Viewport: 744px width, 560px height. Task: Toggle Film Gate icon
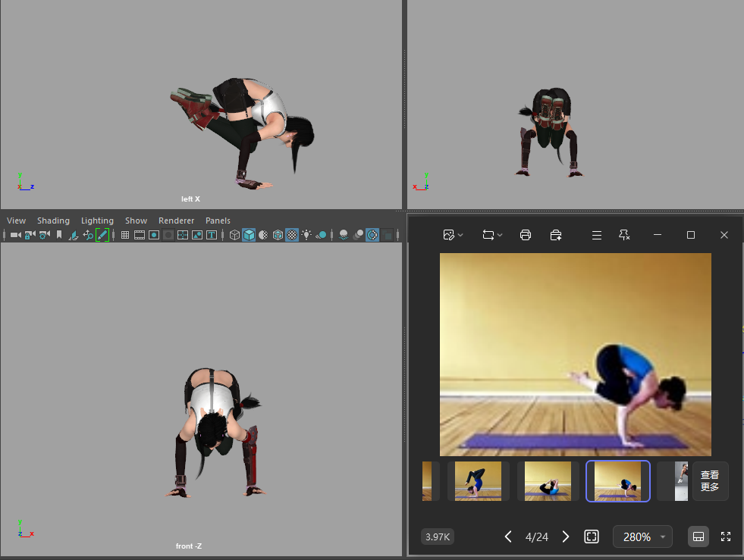click(140, 235)
